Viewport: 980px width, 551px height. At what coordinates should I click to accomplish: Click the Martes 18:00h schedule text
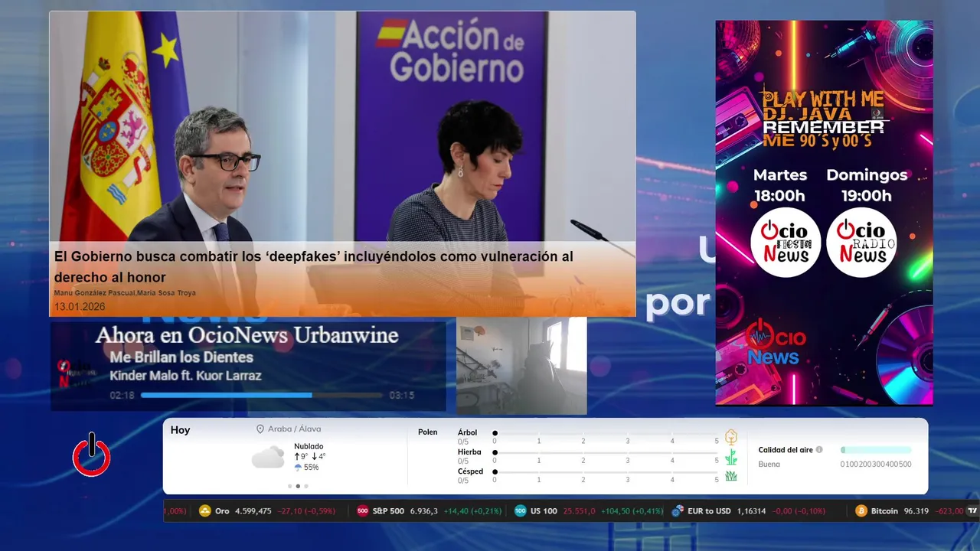point(779,185)
